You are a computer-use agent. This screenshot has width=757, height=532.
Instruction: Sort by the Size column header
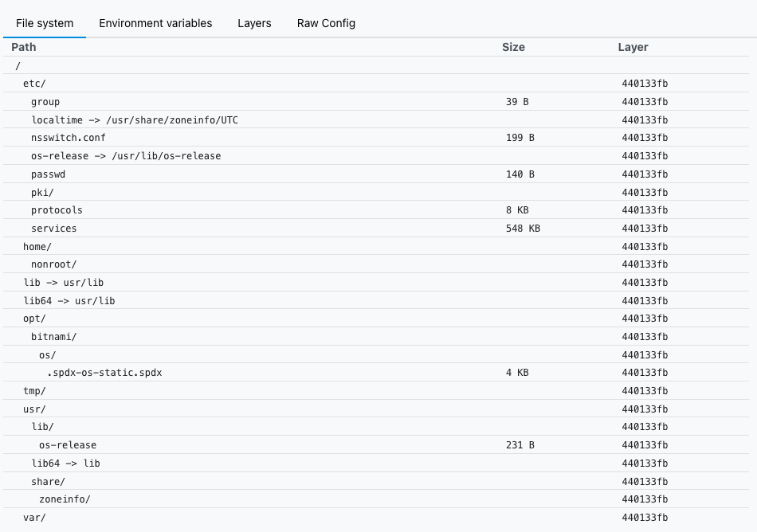click(513, 47)
